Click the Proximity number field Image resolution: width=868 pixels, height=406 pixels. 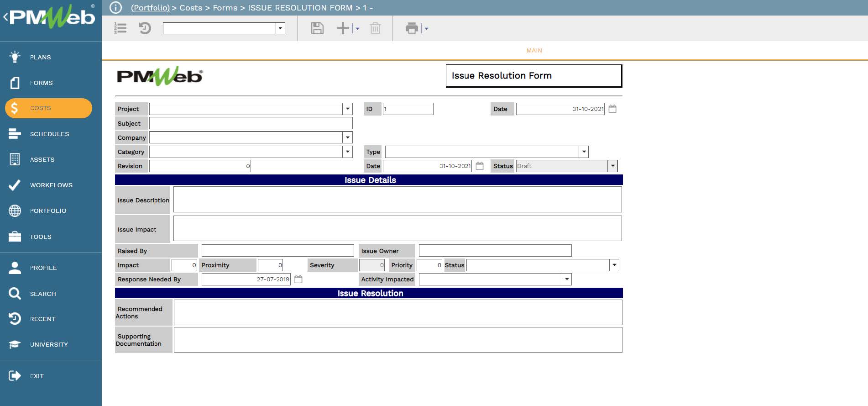click(x=271, y=265)
